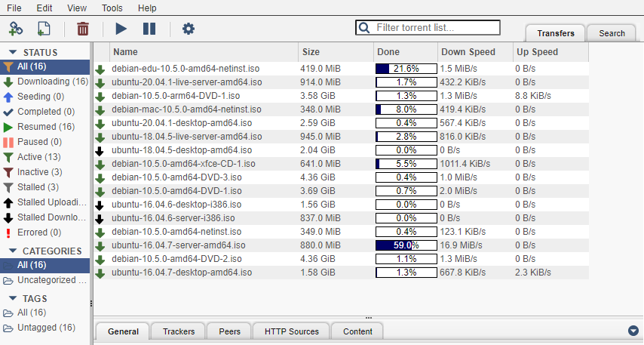The image size is (644, 345).
Task: Sort torrents by Done column header
Action: coord(406,52)
